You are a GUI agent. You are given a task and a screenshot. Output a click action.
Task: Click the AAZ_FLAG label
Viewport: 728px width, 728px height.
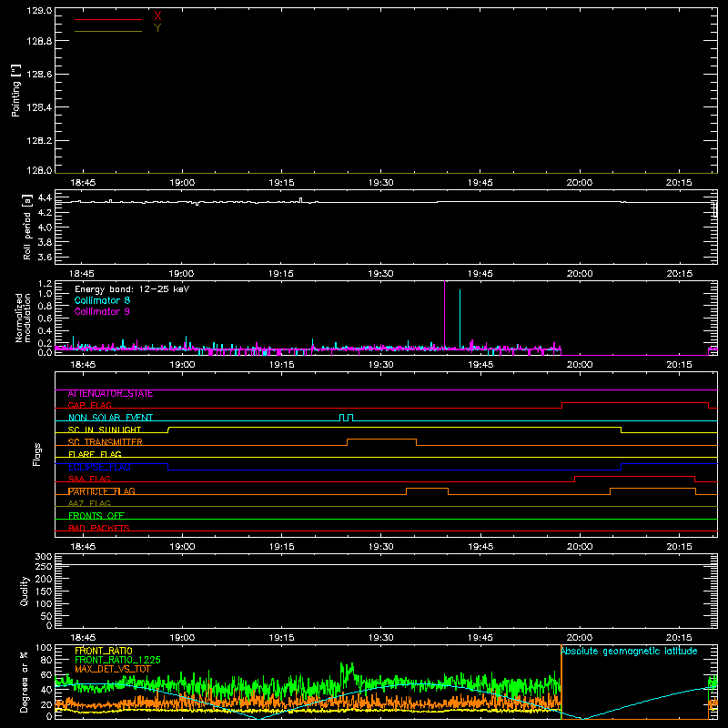(x=89, y=504)
